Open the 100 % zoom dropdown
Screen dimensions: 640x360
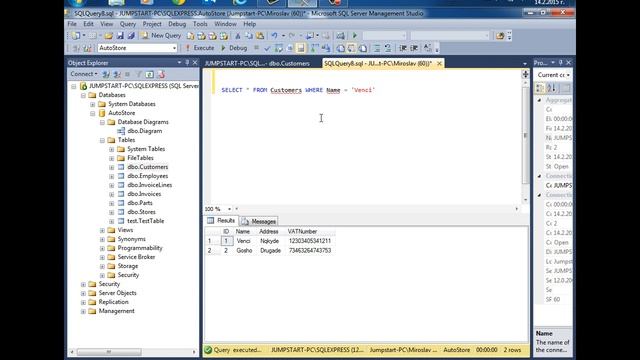(229, 209)
